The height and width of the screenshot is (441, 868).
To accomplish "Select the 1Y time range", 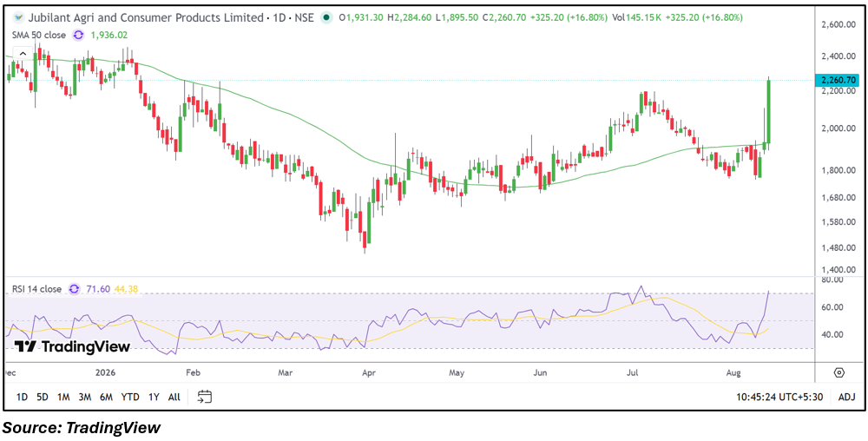I will (x=154, y=397).
